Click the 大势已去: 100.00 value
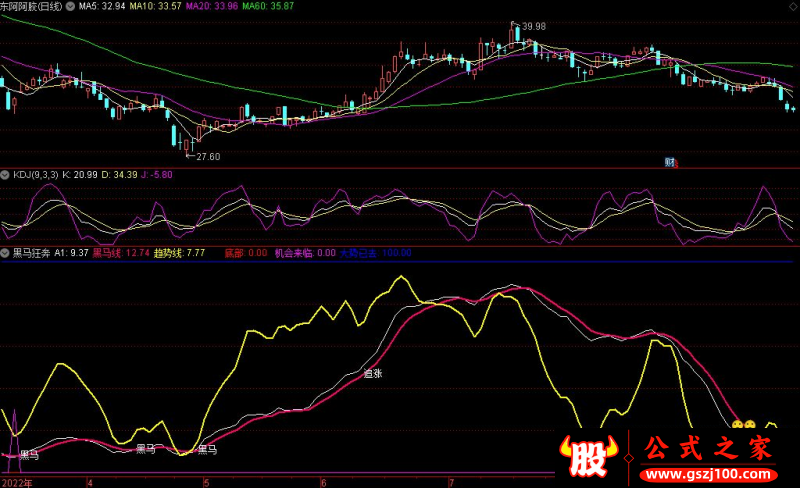 (x=376, y=253)
